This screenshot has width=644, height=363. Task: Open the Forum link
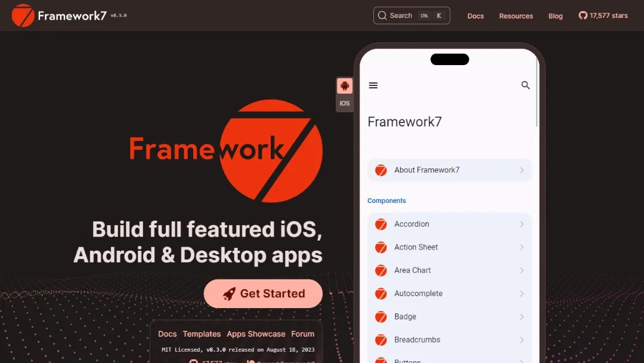[303, 334]
